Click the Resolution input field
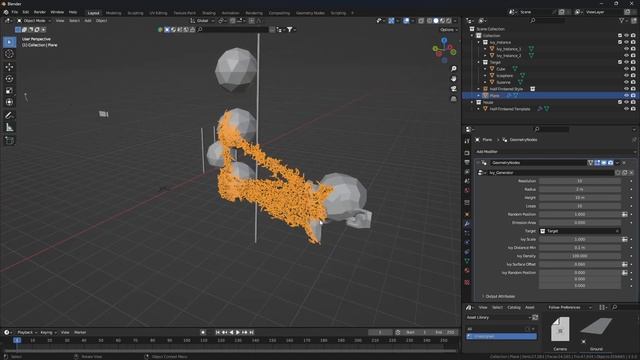The height and width of the screenshot is (360, 640). 580,181
